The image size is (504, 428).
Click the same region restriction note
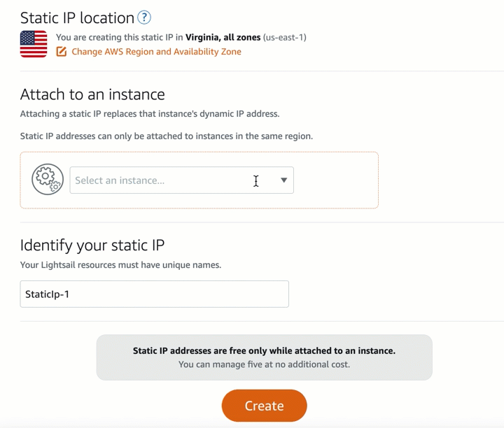click(x=167, y=136)
